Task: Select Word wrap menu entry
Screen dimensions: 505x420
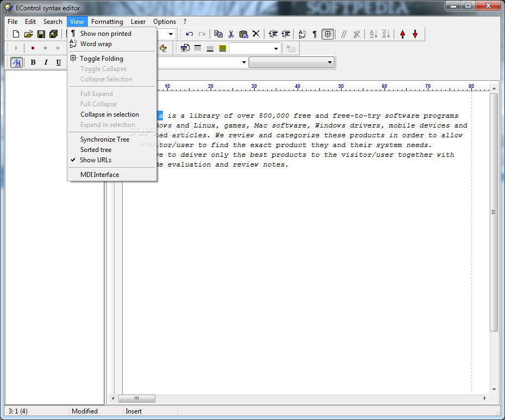Action: [112, 44]
